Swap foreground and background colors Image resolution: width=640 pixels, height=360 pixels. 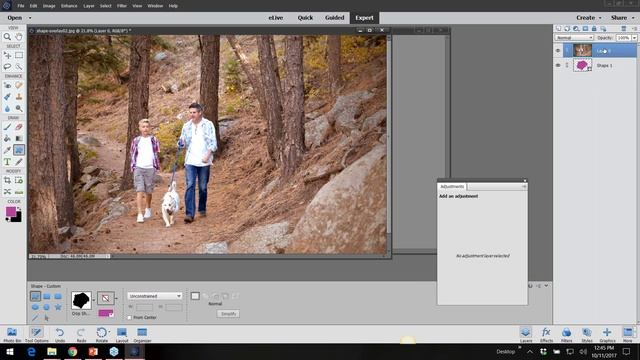(19, 209)
